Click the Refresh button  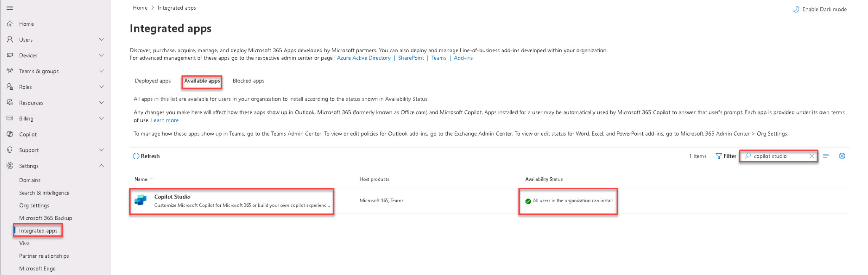146,156
